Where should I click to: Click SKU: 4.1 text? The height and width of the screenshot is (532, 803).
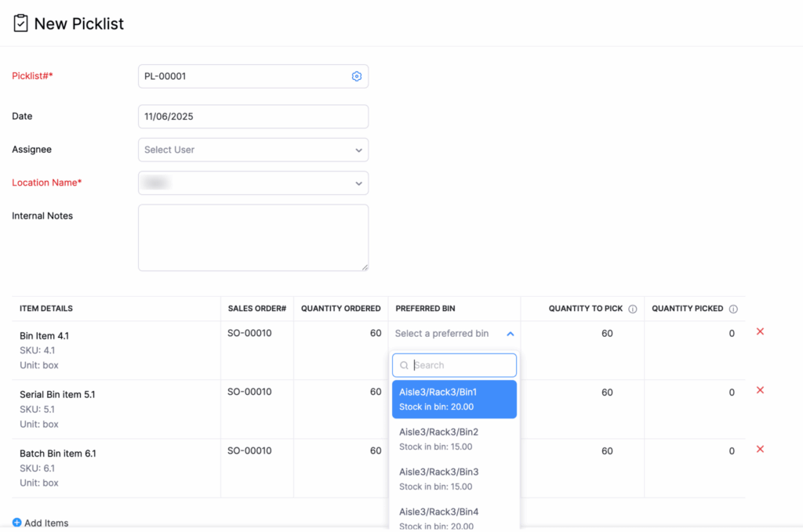coord(38,350)
